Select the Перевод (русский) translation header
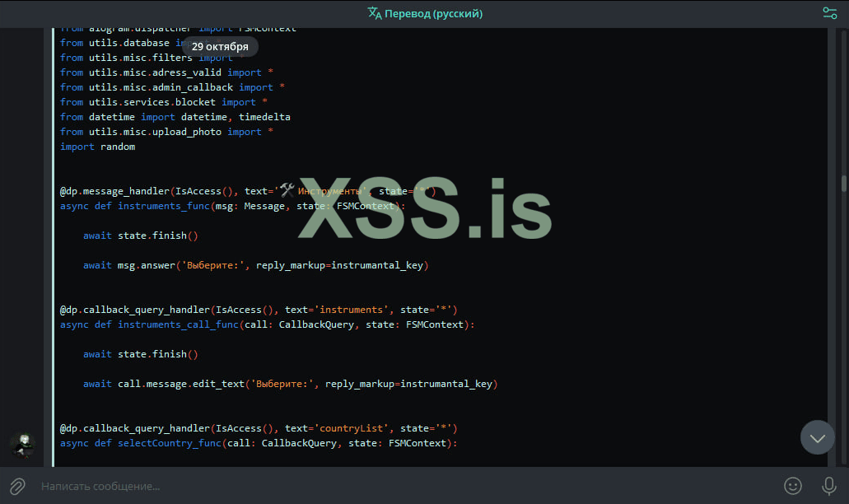This screenshot has height=504, width=849. 425,13
